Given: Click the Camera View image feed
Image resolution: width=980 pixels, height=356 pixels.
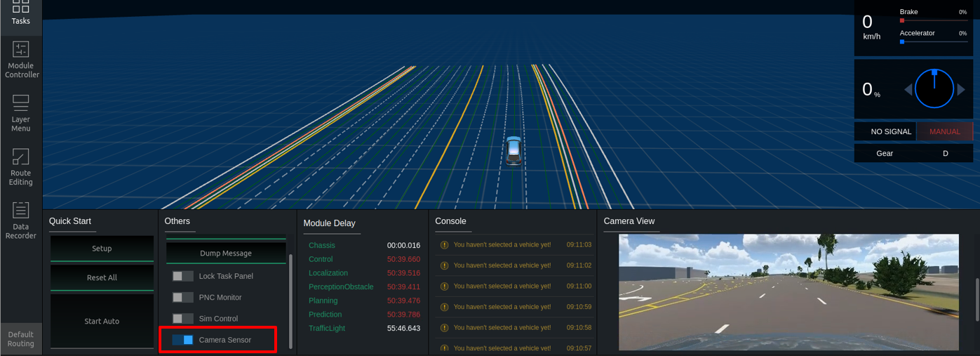Looking at the screenshot, I should point(788,292).
